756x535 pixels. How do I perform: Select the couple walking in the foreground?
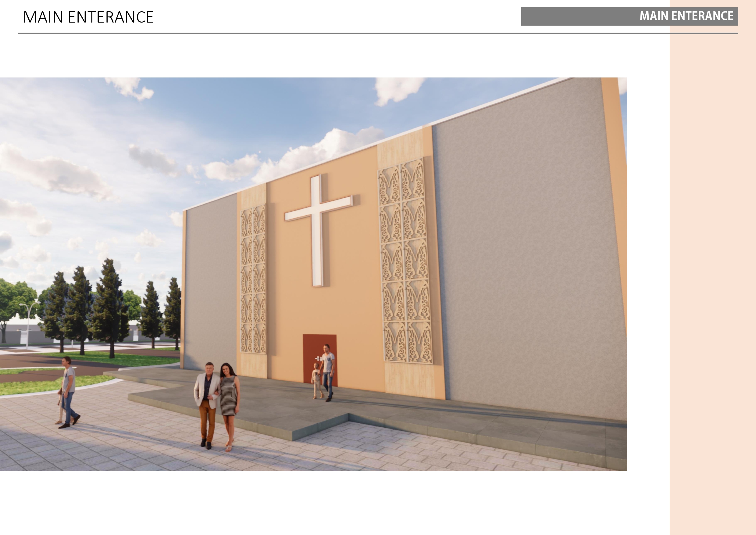217,404
